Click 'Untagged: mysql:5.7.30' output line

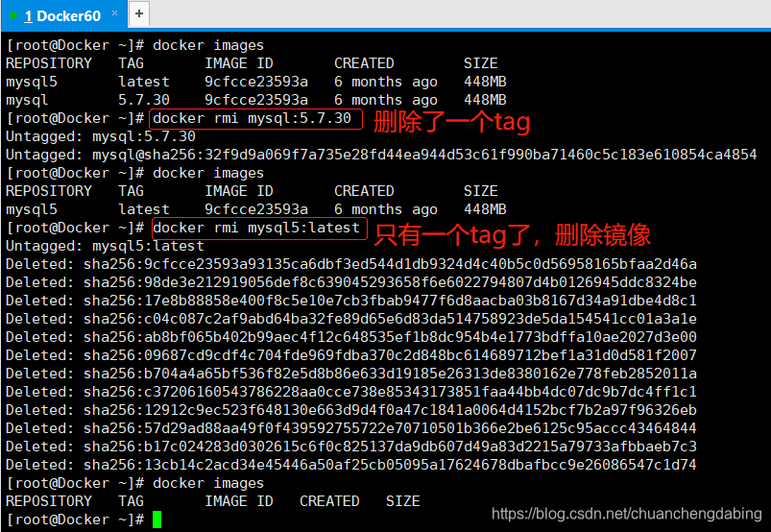pyautogui.click(x=101, y=136)
